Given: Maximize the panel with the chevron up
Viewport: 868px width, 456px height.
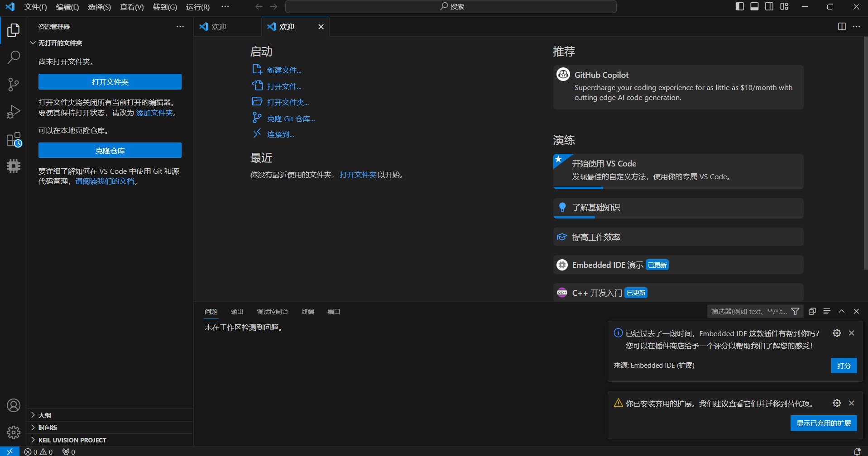Looking at the screenshot, I should pyautogui.click(x=842, y=311).
